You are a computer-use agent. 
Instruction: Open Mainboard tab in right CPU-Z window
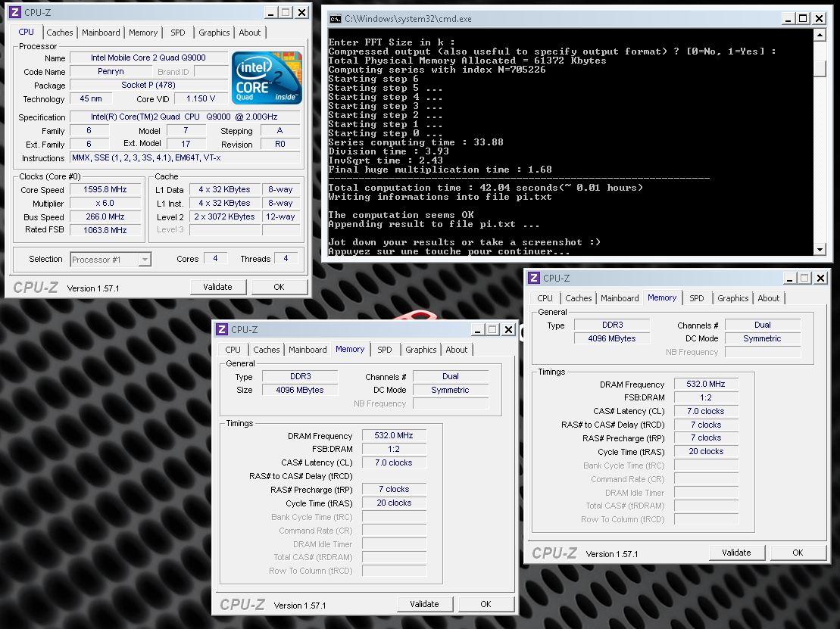pos(620,298)
